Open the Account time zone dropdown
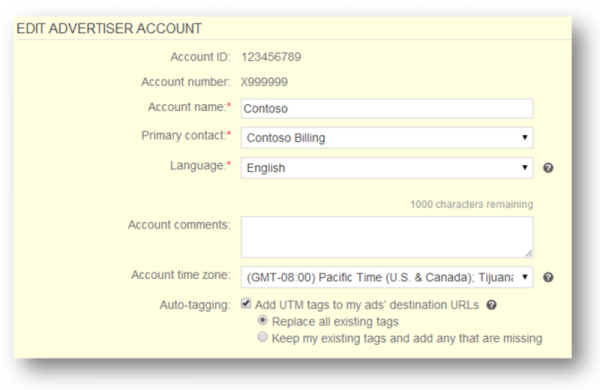The height and width of the screenshot is (390, 600). (x=387, y=277)
